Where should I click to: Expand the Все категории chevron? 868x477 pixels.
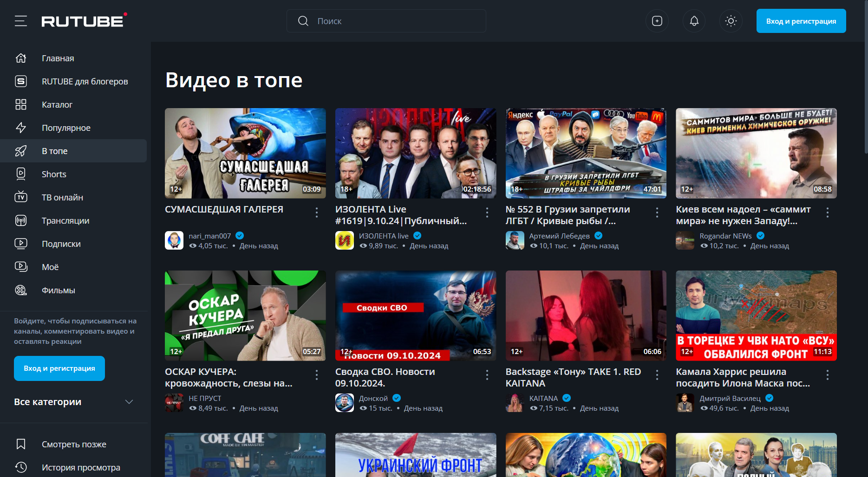point(129,402)
